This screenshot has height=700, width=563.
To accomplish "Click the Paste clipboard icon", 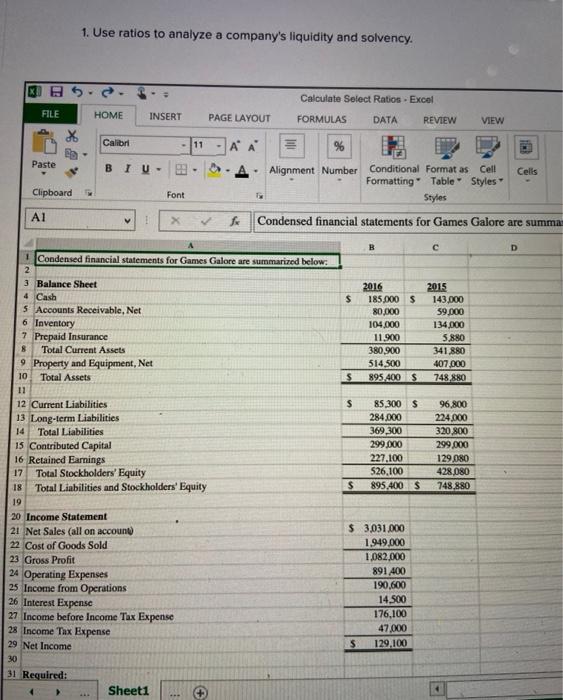I will 44,142.
